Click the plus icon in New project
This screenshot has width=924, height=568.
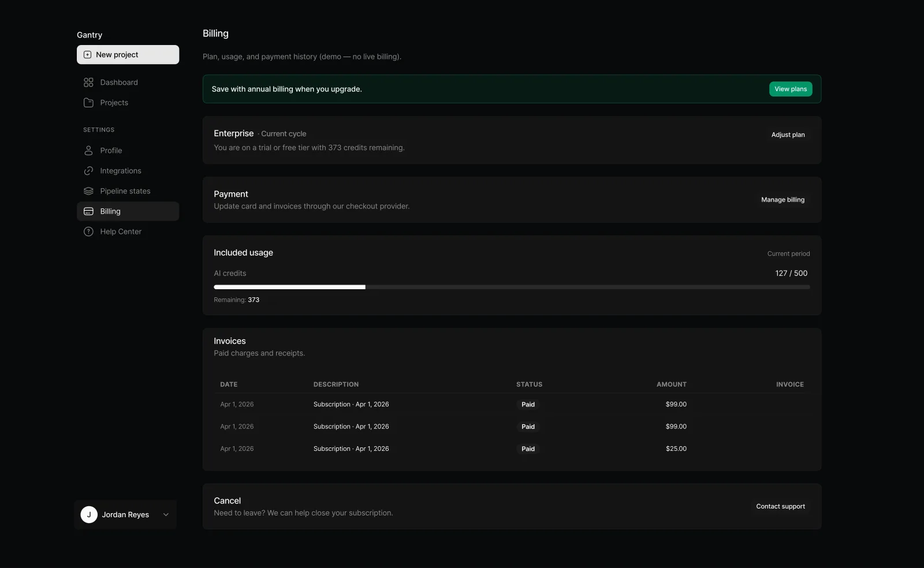click(88, 55)
